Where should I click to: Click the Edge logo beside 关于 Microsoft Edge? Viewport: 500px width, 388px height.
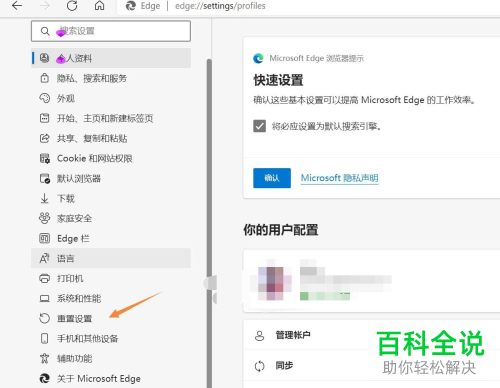coord(45,378)
